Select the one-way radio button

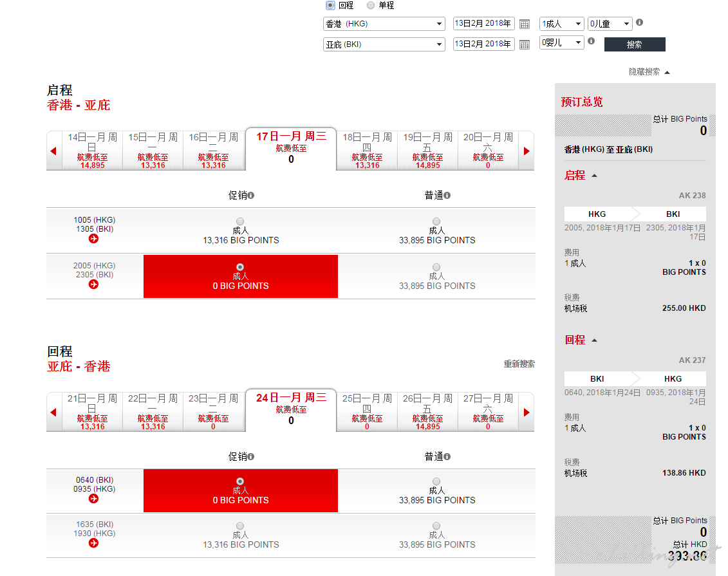click(x=371, y=6)
